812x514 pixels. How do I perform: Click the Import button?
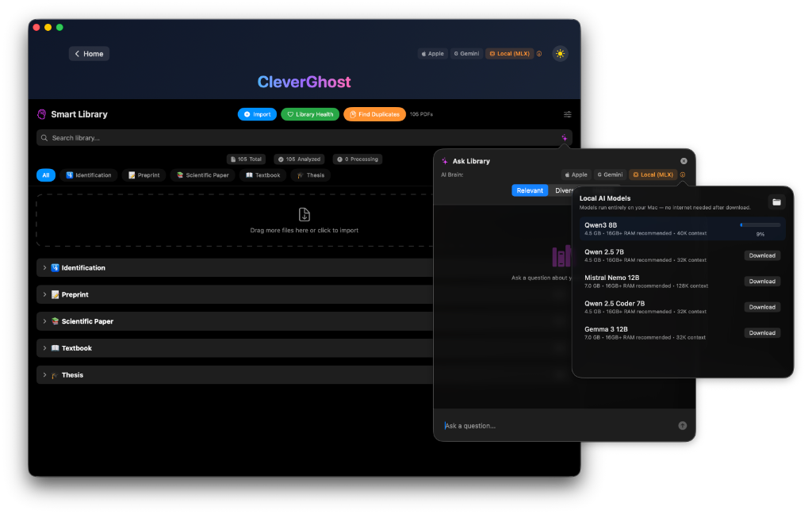click(257, 114)
